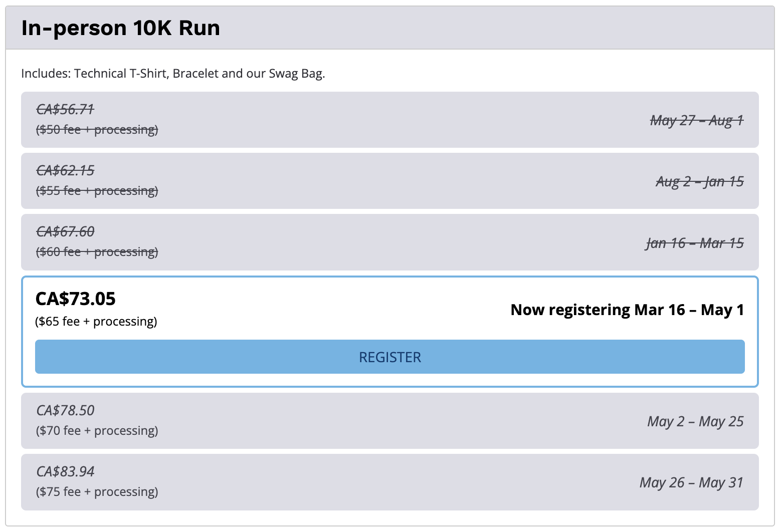
Task: Click the May 26 – May 31 date range
Action: click(691, 482)
